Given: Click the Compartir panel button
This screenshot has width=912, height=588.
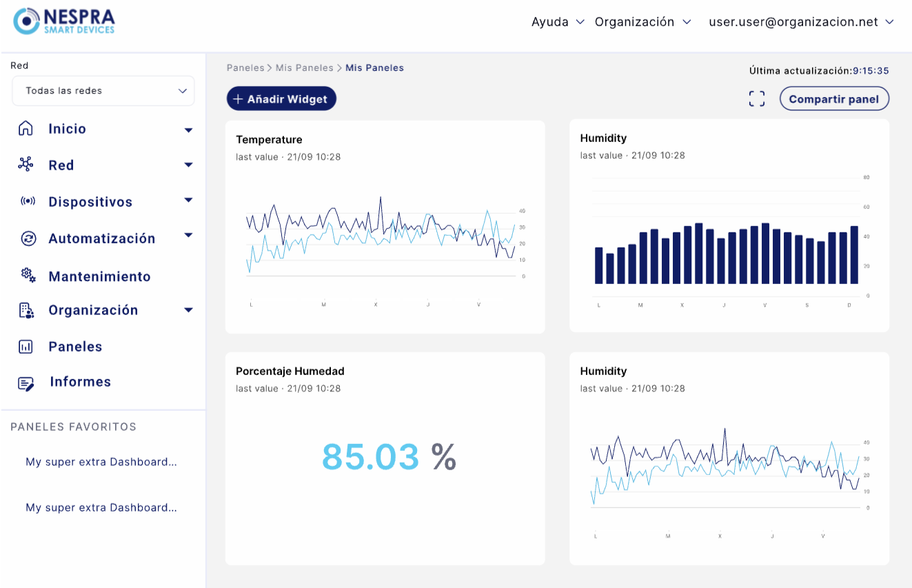Looking at the screenshot, I should point(833,99).
